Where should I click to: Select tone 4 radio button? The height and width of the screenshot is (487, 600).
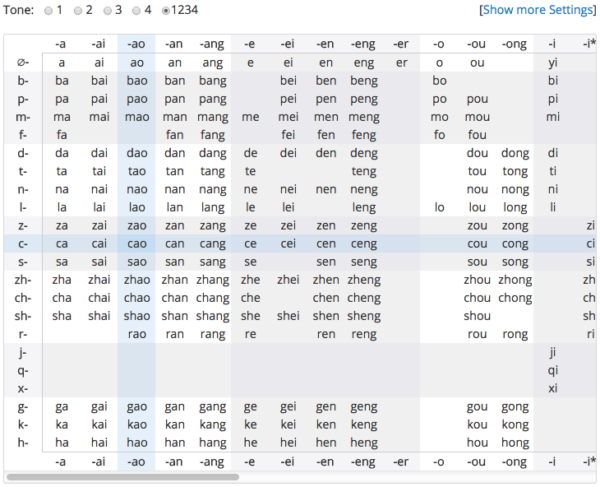[136, 10]
